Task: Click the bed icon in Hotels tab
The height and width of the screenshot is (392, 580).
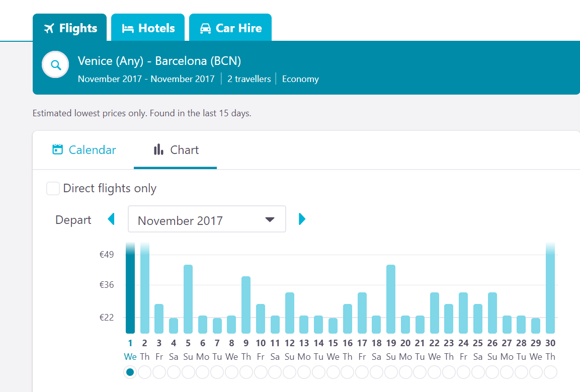Action: 128,28
